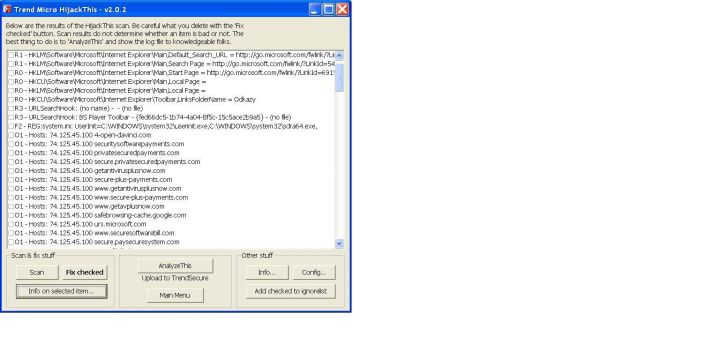Tick checkbox for LinksFolderName = Odkazy entry
The image size is (720, 360).
pyautogui.click(x=11, y=100)
